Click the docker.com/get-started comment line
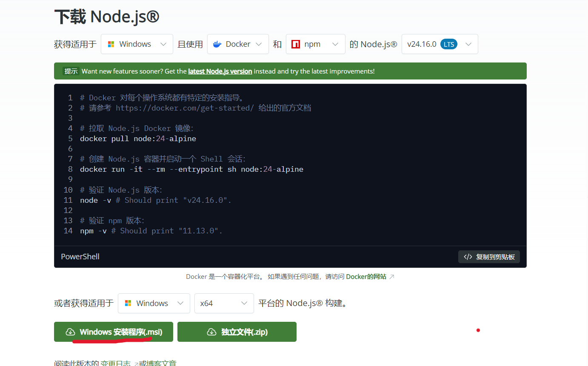Viewport: 588px width, 366px height. (196, 108)
